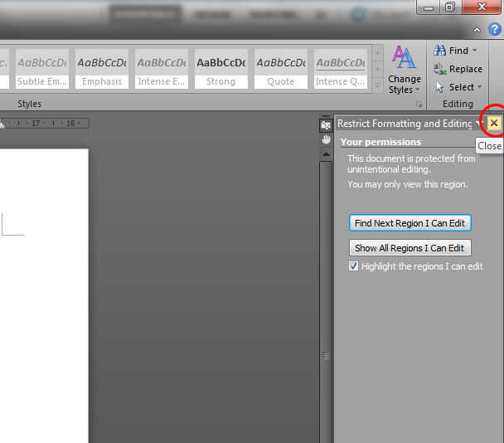Click Find Next Region I Can Edit
The width and height of the screenshot is (504, 443).
pos(409,223)
